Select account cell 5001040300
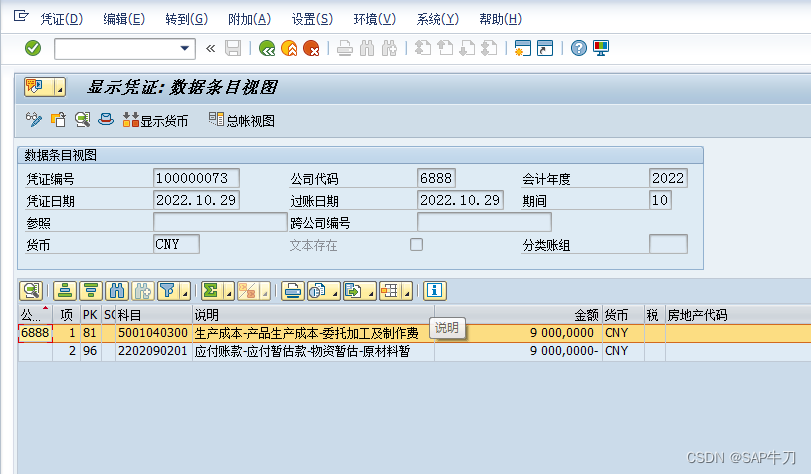This screenshot has width=811, height=474. tap(153, 333)
